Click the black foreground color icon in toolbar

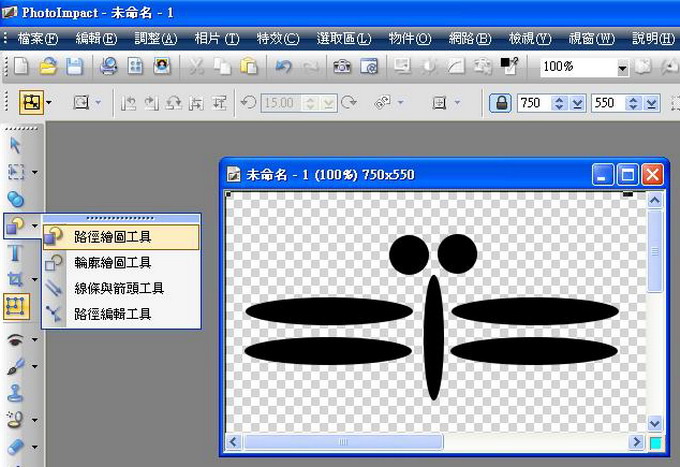[x=510, y=65]
